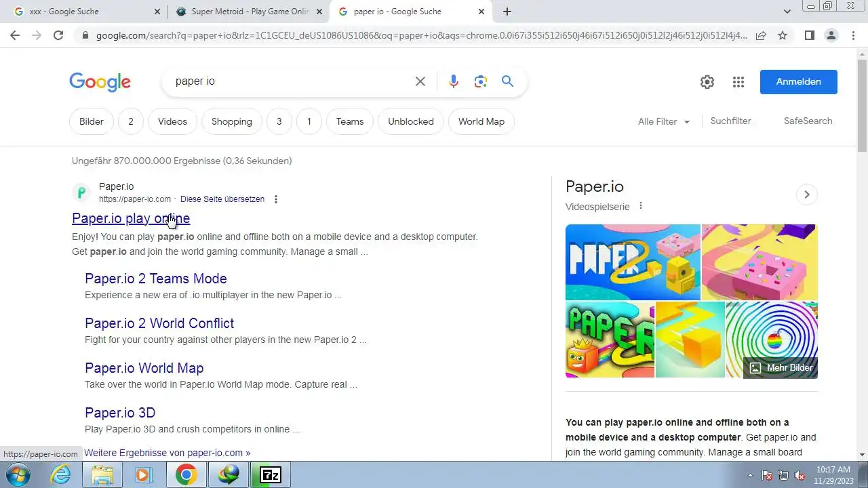Click the share page icon in address bar

[x=761, y=35]
